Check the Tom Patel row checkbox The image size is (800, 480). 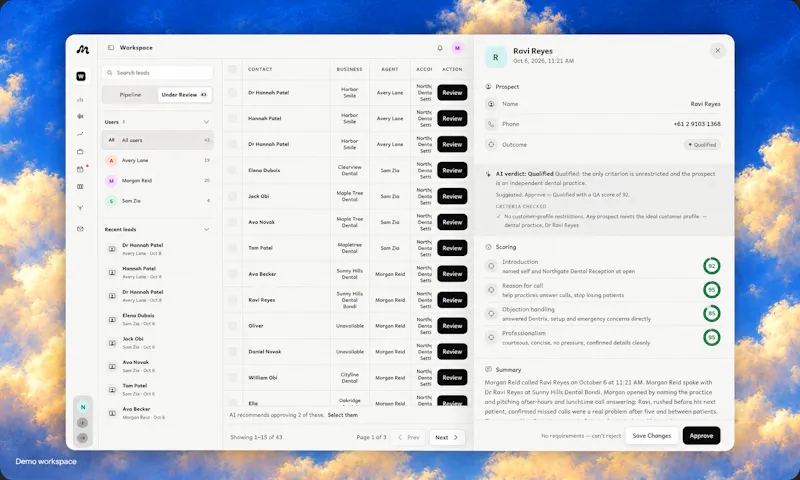tap(232, 248)
